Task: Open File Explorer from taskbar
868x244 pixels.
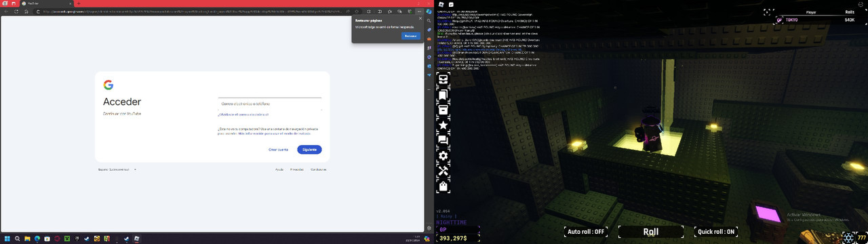Action: click(27, 239)
